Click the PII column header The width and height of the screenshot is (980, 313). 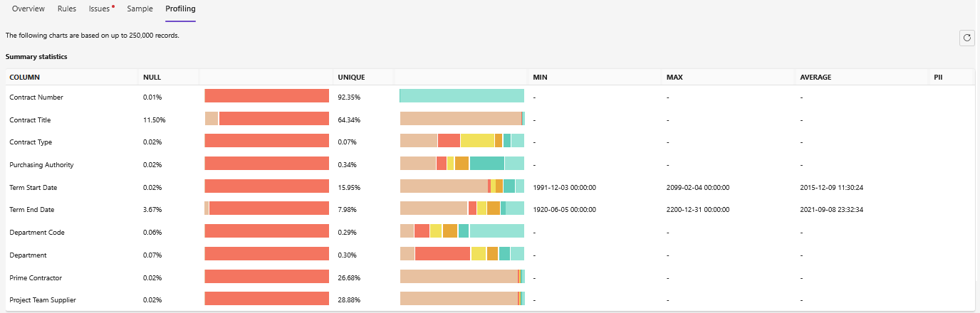click(x=938, y=77)
